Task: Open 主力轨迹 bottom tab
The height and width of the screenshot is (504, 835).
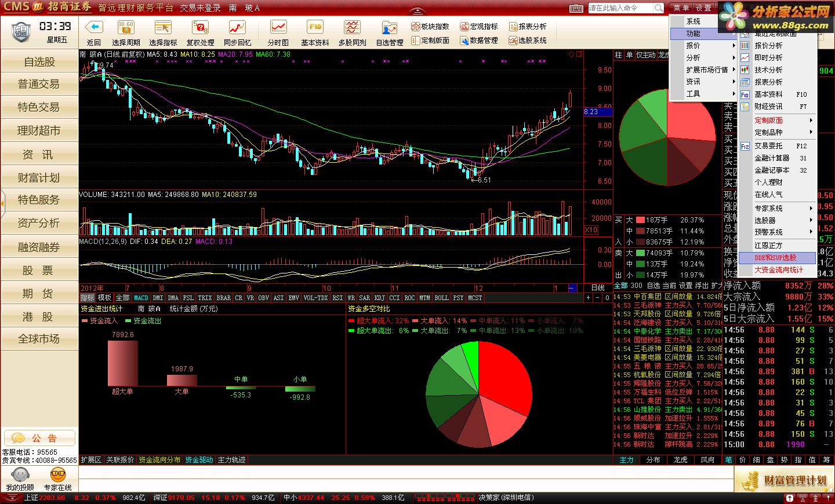Action: coord(231,460)
